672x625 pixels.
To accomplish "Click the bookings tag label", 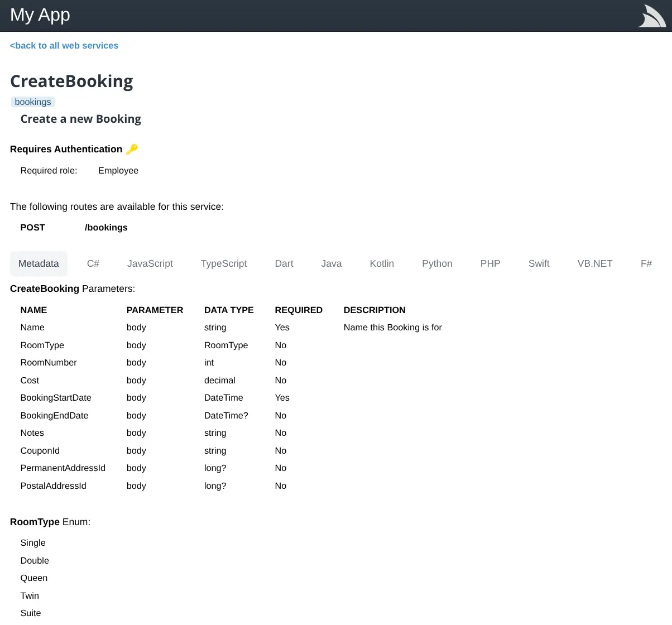I will 33,102.
